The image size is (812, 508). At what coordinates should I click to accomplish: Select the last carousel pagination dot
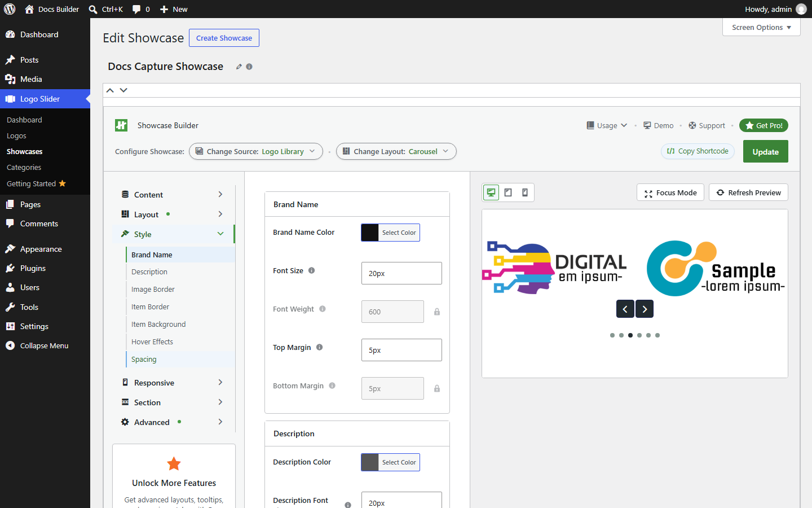coord(657,335)
